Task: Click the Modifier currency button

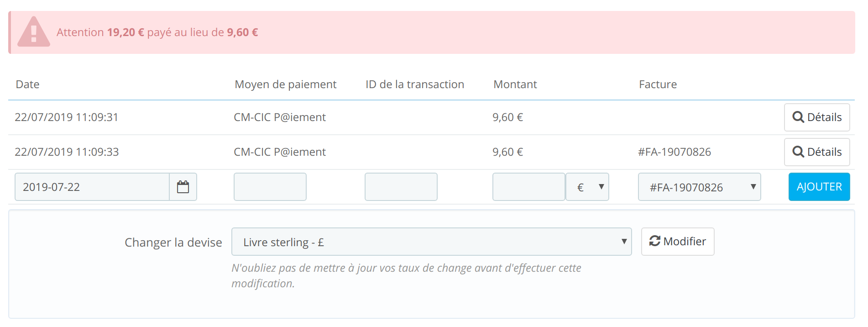Action: click(x=678, y=242)
